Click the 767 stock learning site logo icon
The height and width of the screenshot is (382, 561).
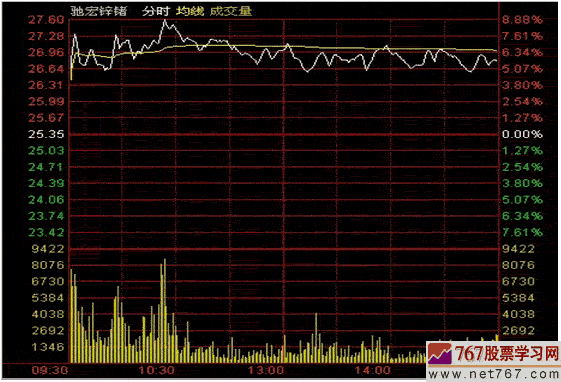click(x=440, y=354)
